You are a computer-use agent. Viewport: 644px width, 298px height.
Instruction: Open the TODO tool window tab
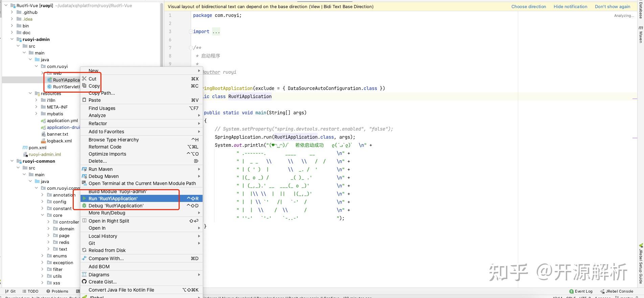(30, 291)
